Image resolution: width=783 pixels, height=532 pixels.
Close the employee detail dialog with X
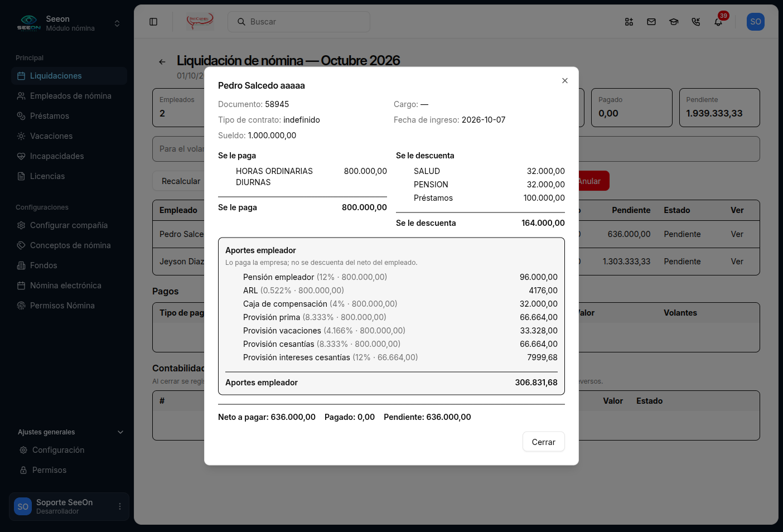click(x=565, y=81)
